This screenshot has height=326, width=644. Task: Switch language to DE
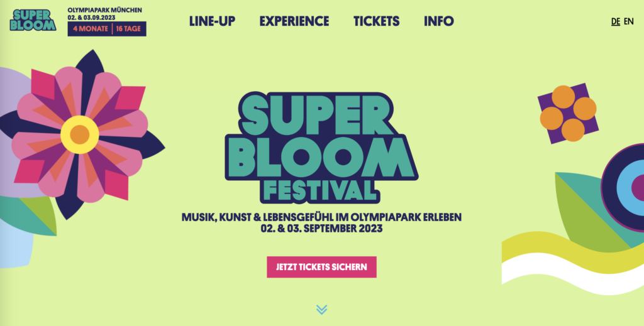616,21
